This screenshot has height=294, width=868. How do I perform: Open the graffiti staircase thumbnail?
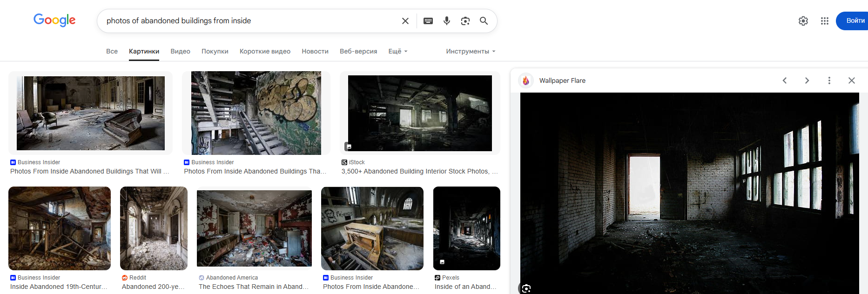click(x=256, y=113)
